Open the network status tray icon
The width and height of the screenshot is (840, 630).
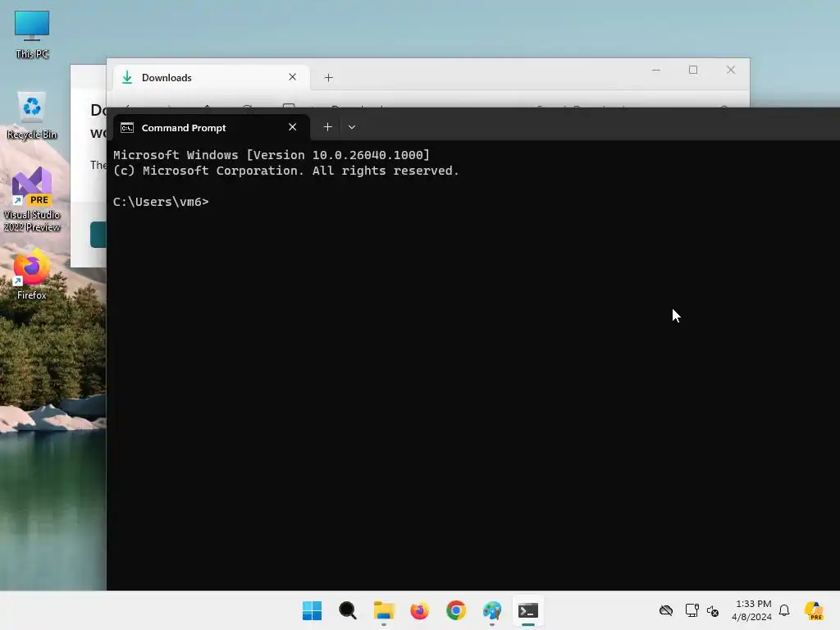pos(692,610)
